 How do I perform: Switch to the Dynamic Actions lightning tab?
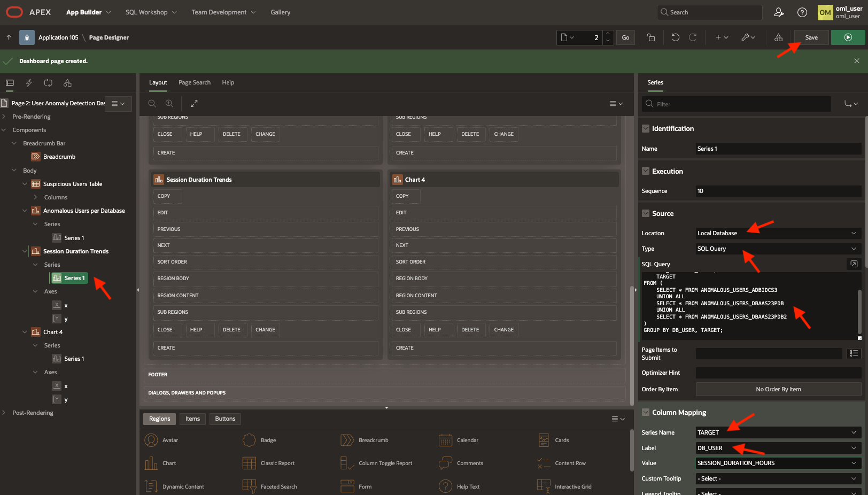click(x=29, y=83)
